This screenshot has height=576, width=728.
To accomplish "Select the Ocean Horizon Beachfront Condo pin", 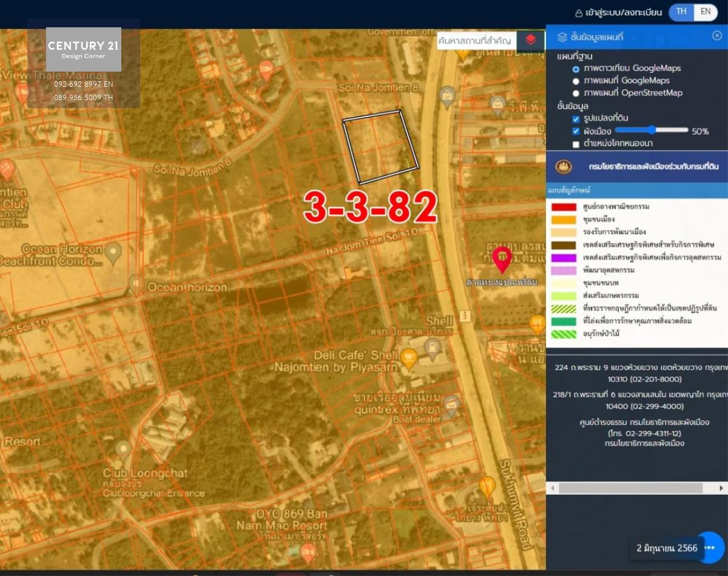I will tap(113, 253).
